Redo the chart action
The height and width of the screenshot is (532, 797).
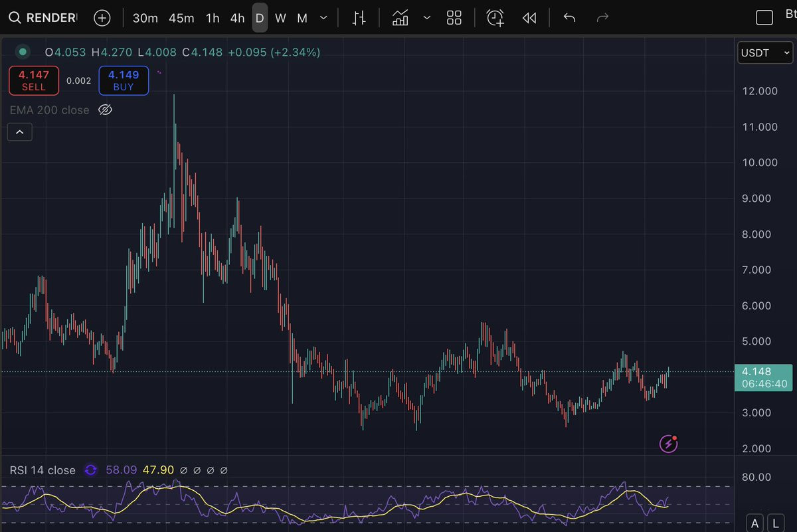coord(602,18)
